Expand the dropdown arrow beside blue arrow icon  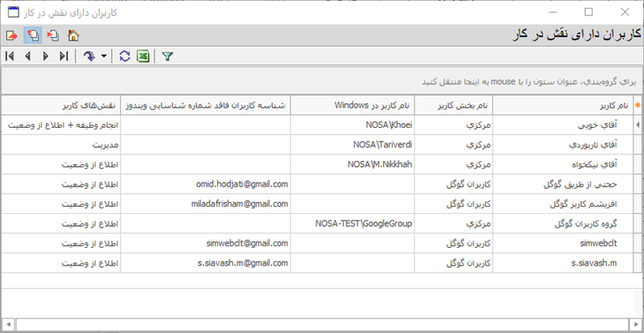point(105,56)
